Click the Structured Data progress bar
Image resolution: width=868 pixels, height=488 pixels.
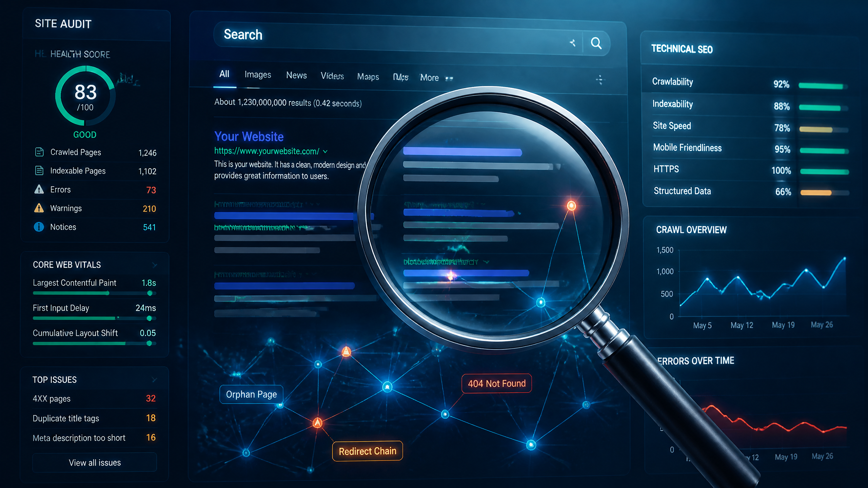point(825,193)
